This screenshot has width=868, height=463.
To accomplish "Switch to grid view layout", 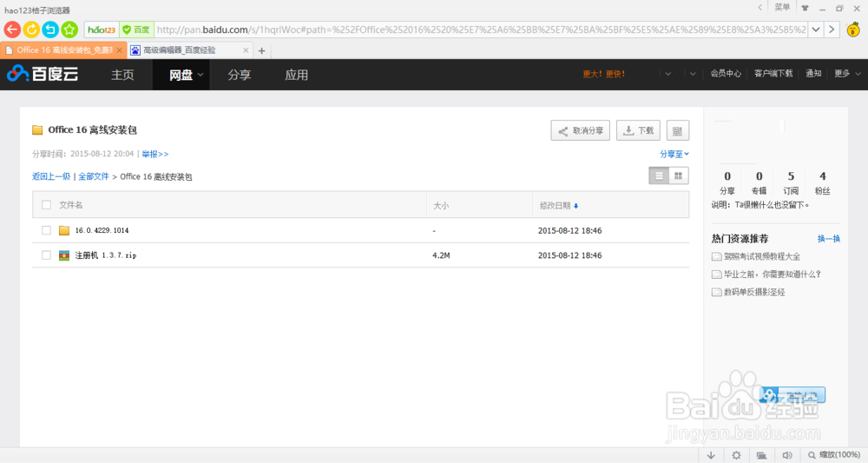I will [679, 176].
